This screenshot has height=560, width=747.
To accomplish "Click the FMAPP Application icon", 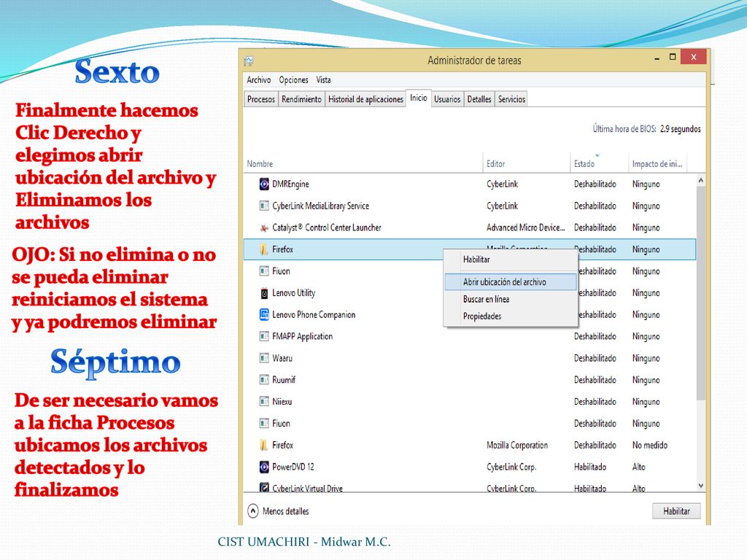I will [264, 336].
